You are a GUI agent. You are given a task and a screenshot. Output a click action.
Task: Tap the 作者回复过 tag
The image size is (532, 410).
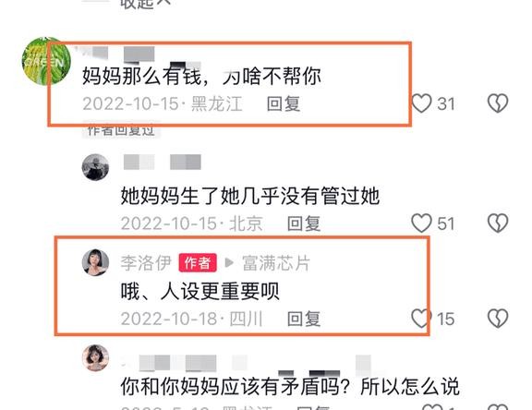coord(121,130)
